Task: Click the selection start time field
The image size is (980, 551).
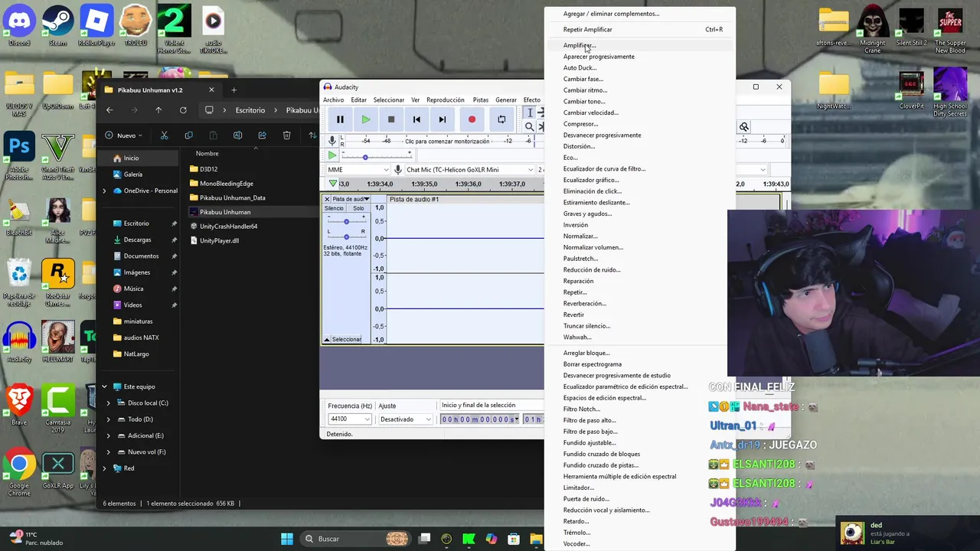Action: click(479, 419)
